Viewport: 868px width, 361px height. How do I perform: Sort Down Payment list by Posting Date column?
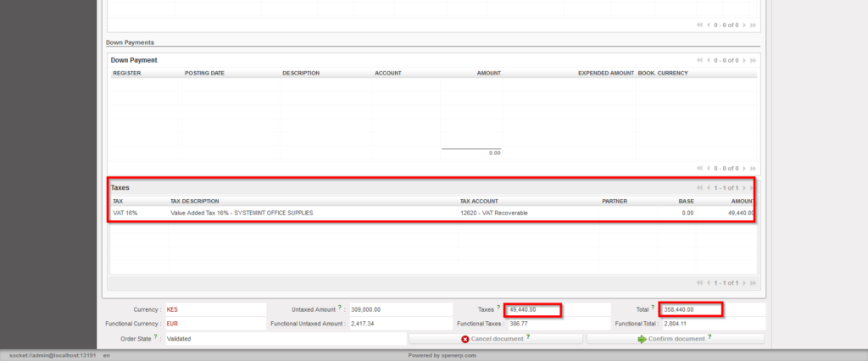204,74
